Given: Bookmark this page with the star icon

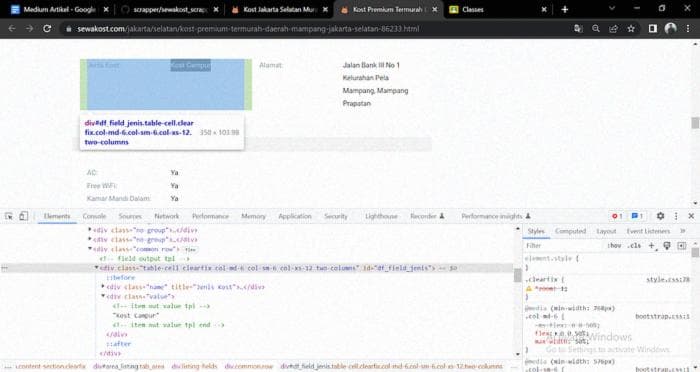Looking at the screenshot, I should click(x=631, y=29).
